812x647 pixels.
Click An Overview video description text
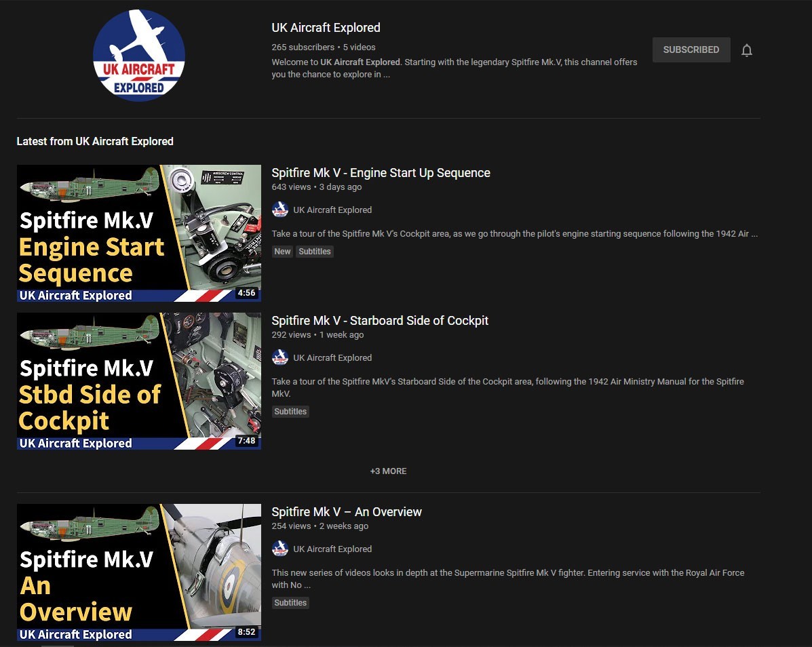tap(508, 579)
